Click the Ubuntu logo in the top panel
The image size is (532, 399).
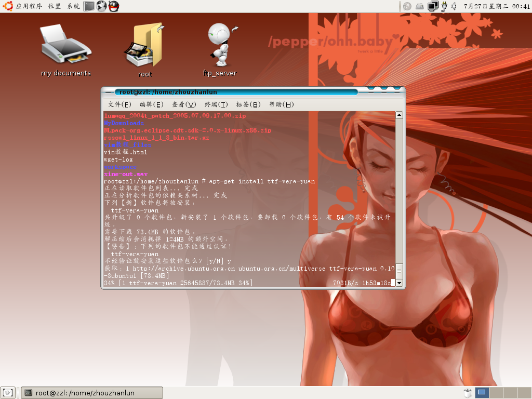pyautogui.click(x=8, y=6)
